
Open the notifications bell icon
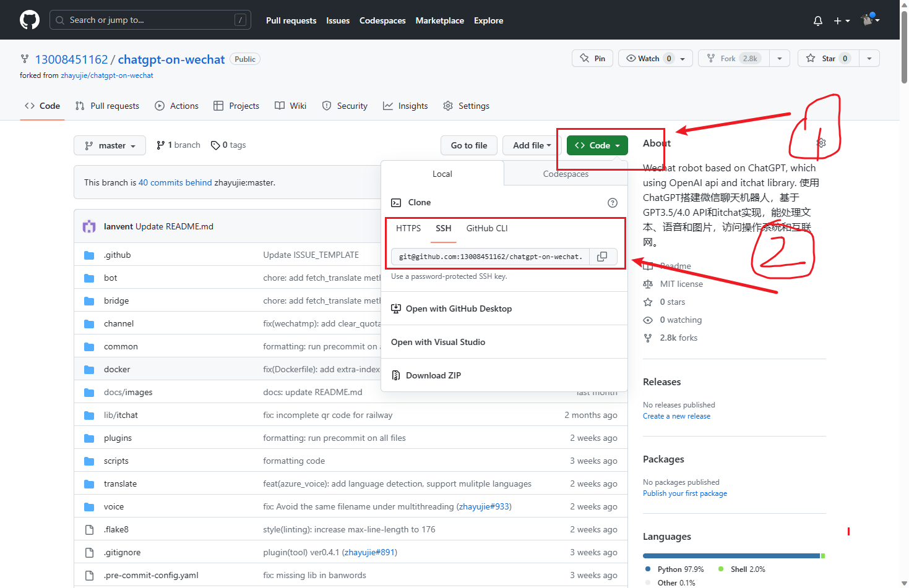[x=818, y=20]
